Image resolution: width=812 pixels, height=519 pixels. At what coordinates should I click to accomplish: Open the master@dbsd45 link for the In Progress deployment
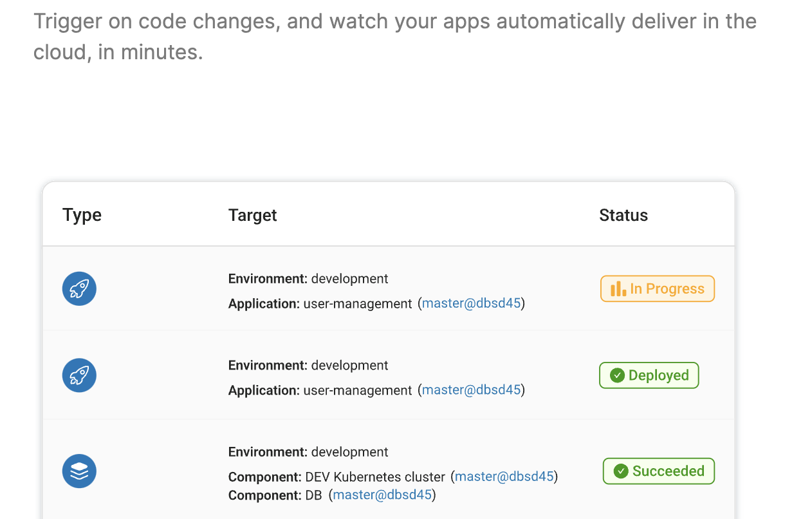(472, 303)
